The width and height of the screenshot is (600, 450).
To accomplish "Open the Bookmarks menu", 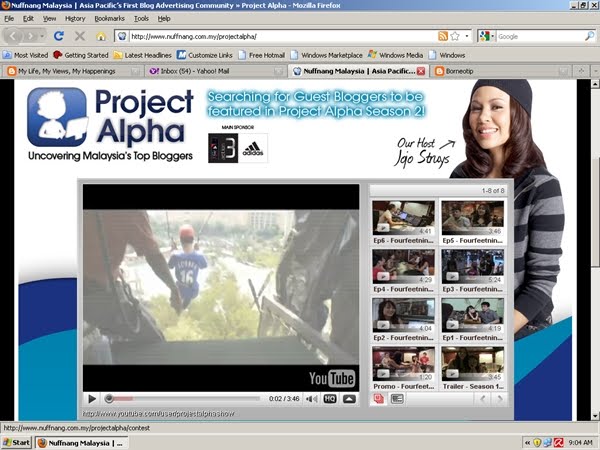I will [x=109, y=18].
